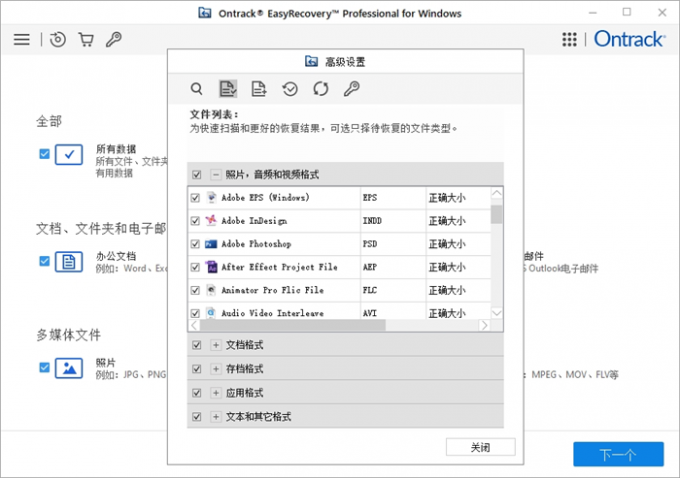680x478 pixels.
Task: Expand the 存档格式 group
Action: click(x=216, y=369)
